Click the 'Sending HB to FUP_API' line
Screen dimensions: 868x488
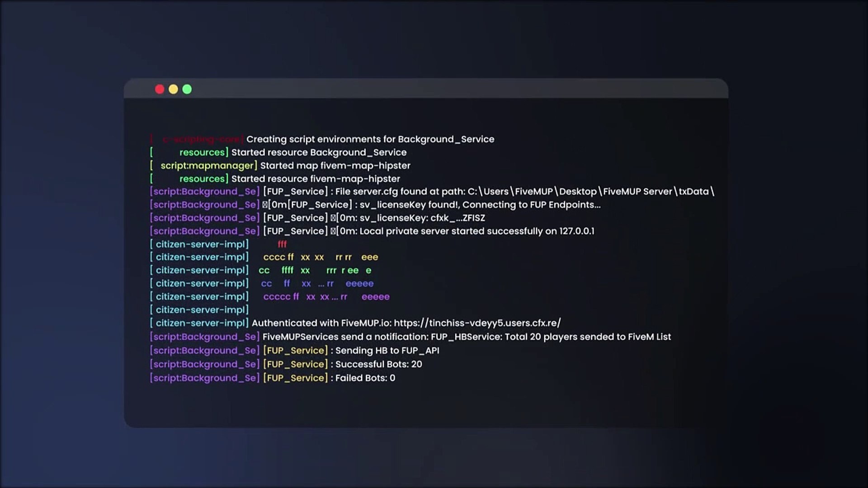[387, 351]
